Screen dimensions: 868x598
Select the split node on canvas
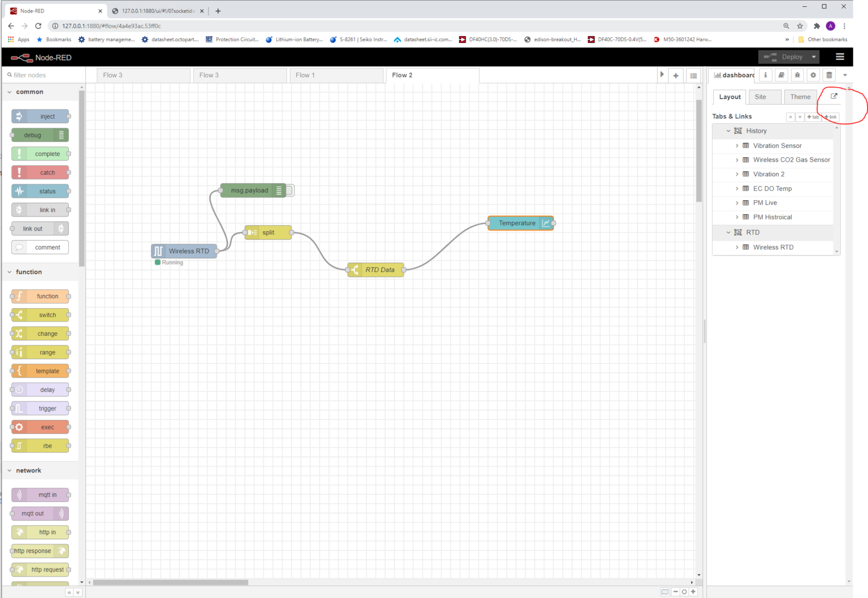[268, 232]
